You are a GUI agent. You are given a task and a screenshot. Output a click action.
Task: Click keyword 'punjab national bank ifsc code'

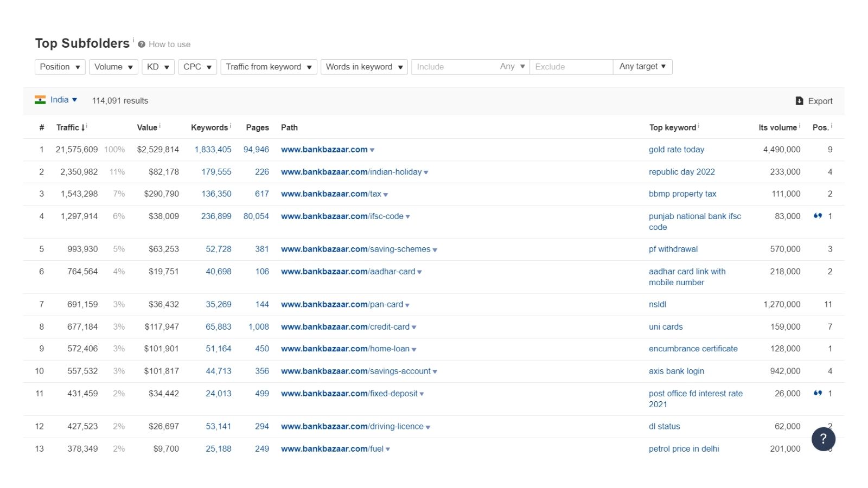(695, 221)
